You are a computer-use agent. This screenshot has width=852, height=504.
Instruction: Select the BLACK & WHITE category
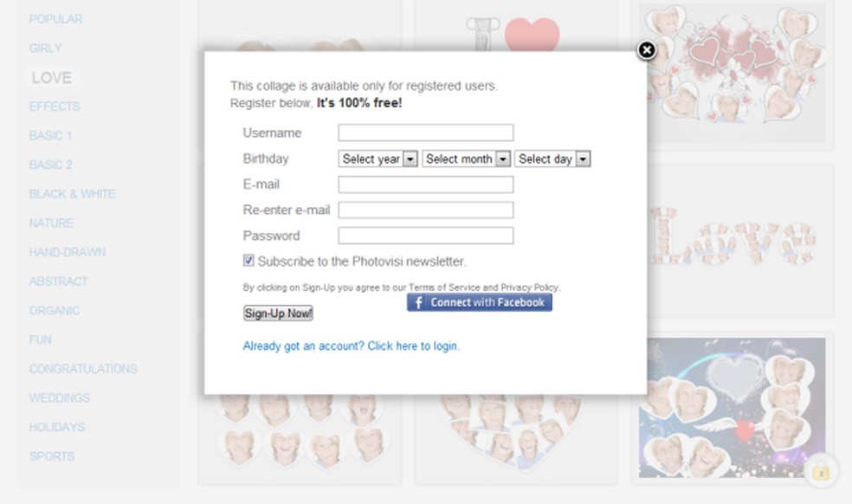(x=72, y=194)
